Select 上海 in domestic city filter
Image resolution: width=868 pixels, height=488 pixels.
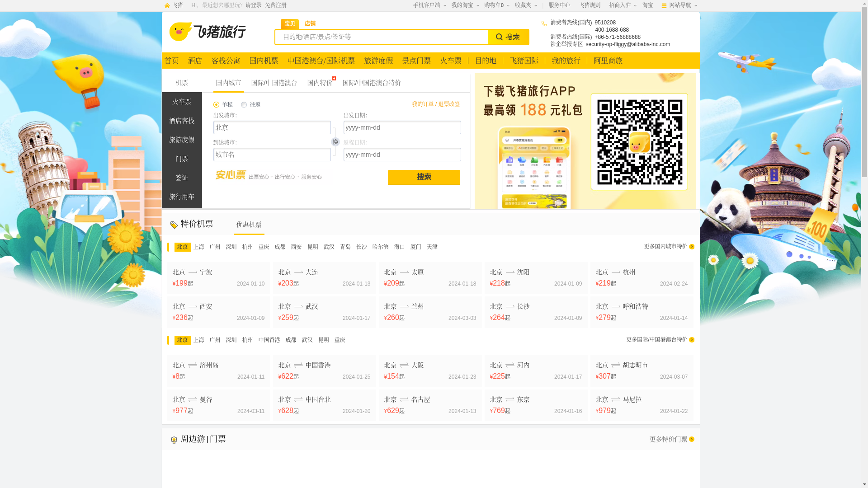click(199, 247)
